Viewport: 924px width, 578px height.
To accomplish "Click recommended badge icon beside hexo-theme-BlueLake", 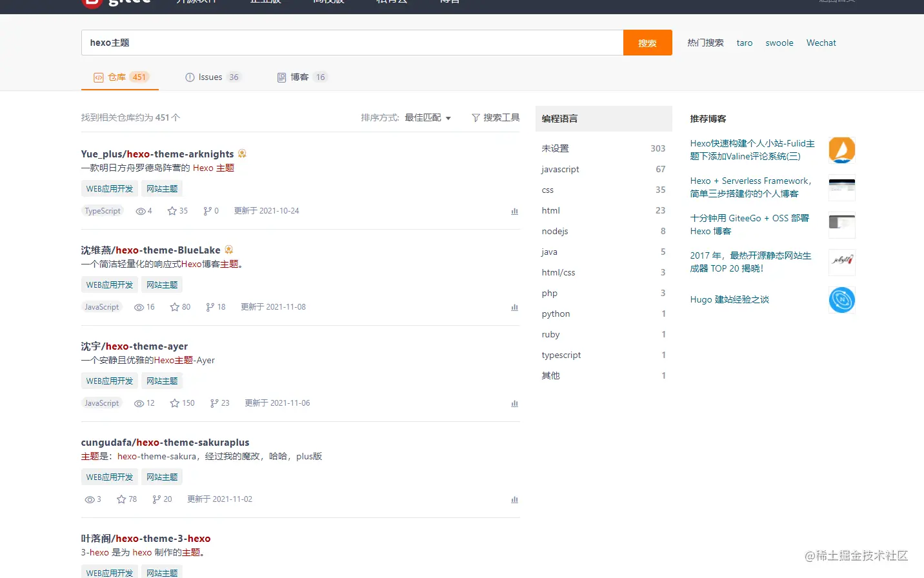I will click(228, 250).
